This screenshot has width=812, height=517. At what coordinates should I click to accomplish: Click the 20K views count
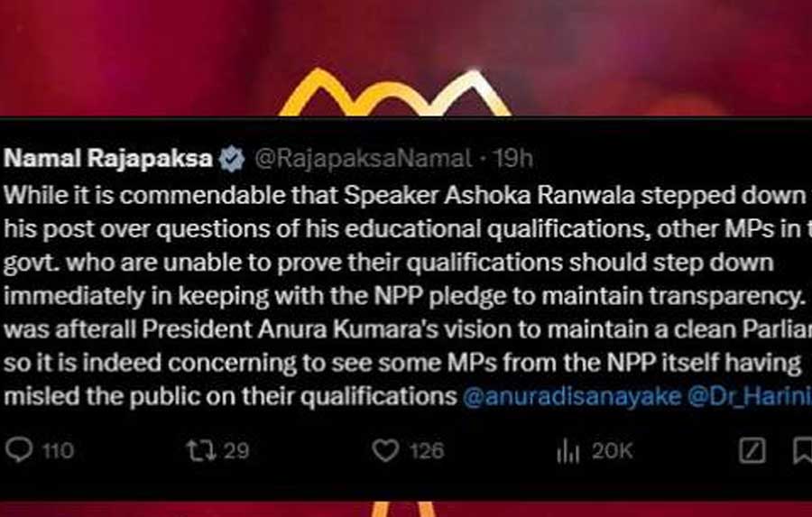pyautogui.click(x=613, y=451)
